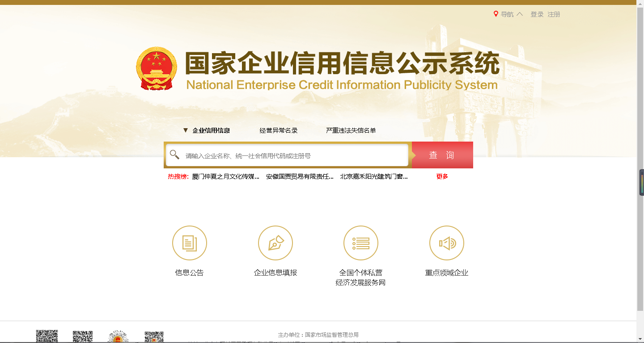The image size is (644, 343).
Task: Click the national emblem logo
Action: coord(157,68)
